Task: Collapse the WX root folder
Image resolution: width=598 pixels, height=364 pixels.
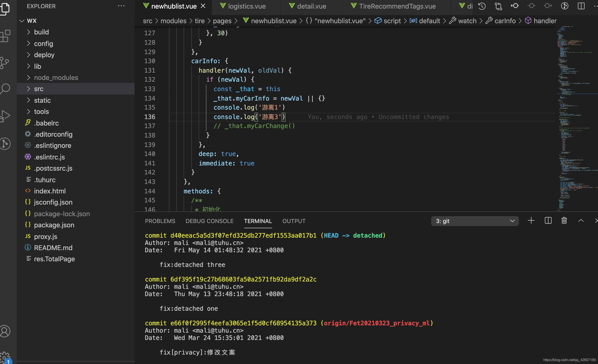Action: click(32, 21)
